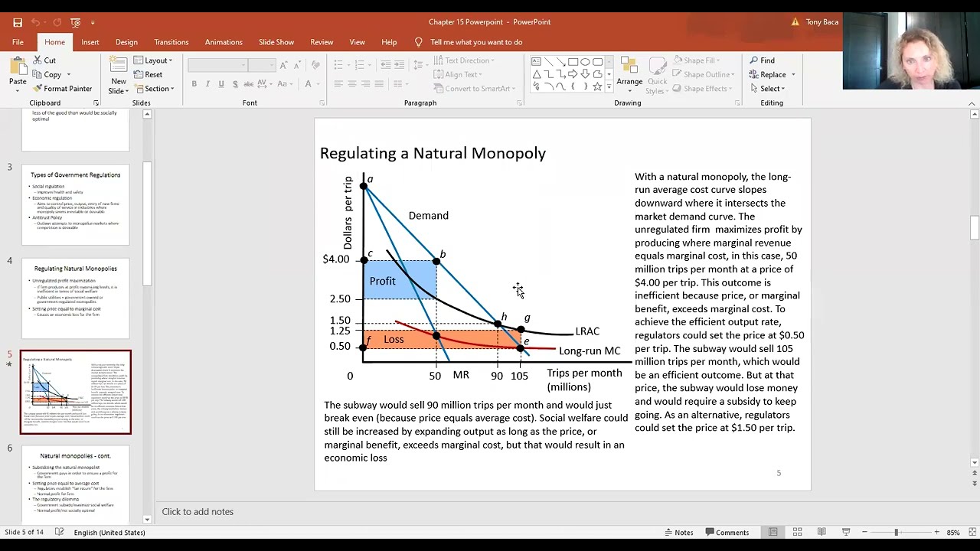Switch to Reading View

(x=822, y=532)
